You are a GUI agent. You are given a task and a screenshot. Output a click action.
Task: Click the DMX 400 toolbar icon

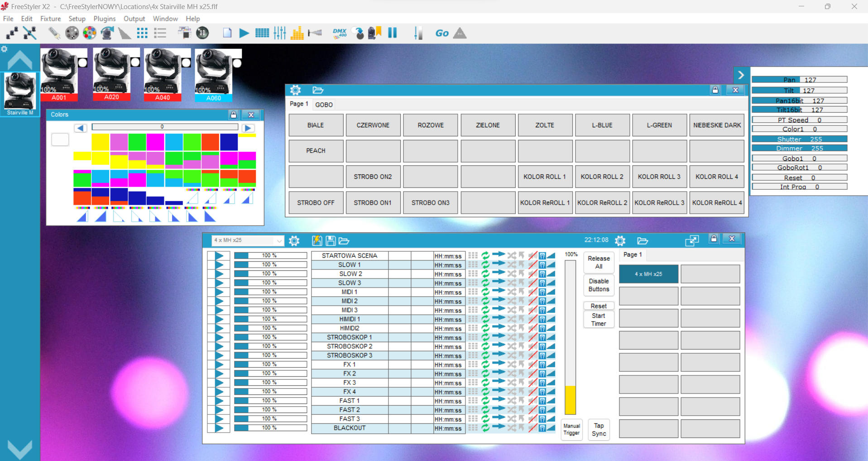point(339,33)
